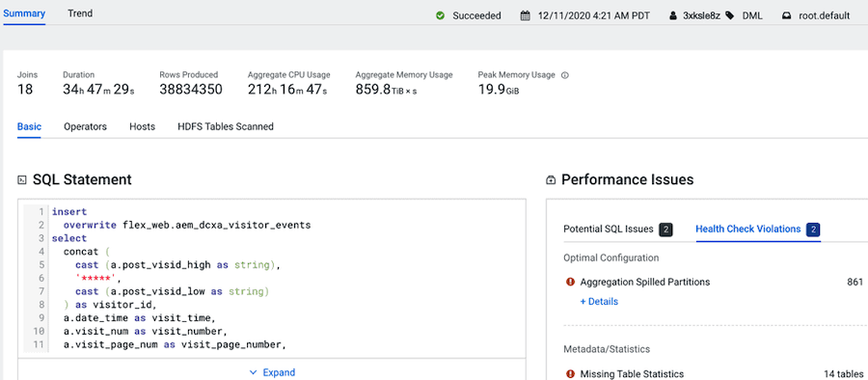Click the Potential SQL Issues count badge
The height and width of the screenshot is (380, 868).
coord(665,230)
